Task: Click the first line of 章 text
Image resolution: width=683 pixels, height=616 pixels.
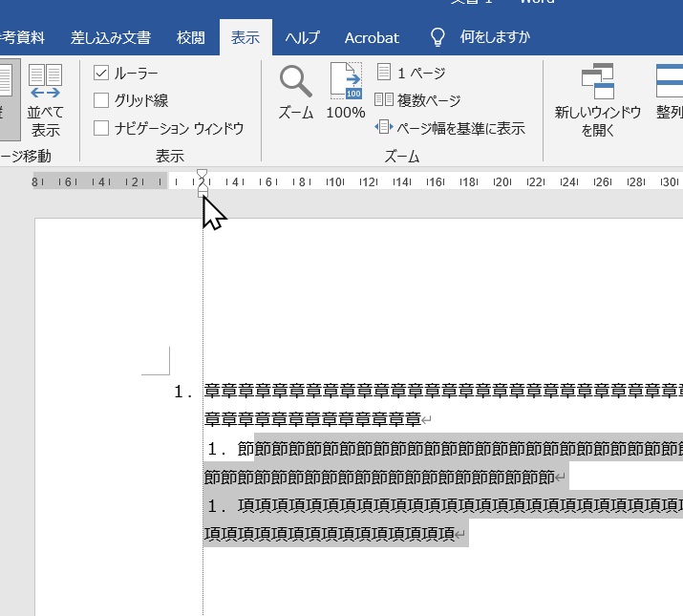Action: click(443, 391)
